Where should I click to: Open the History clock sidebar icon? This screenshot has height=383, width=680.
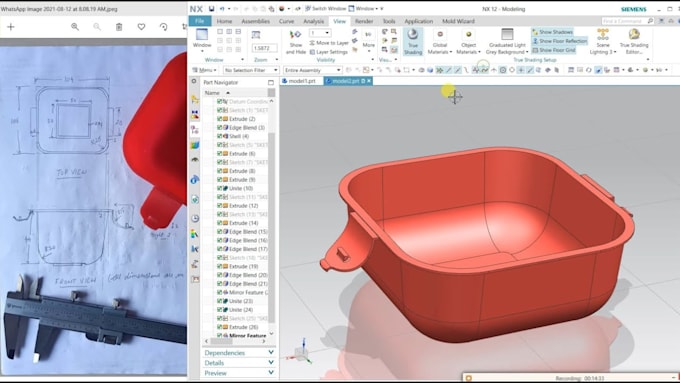click(x=195, y=218)
